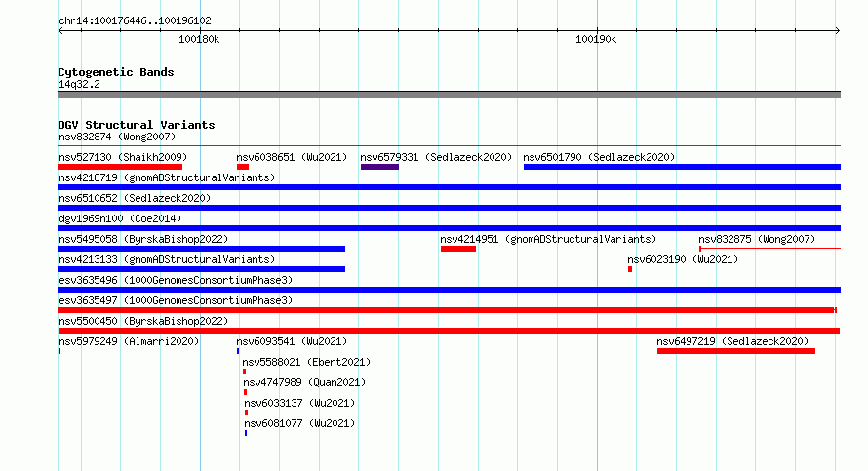Click the tiny blue nsv6093541 marker
The image size is (868, 471).
tap(238, 351)
